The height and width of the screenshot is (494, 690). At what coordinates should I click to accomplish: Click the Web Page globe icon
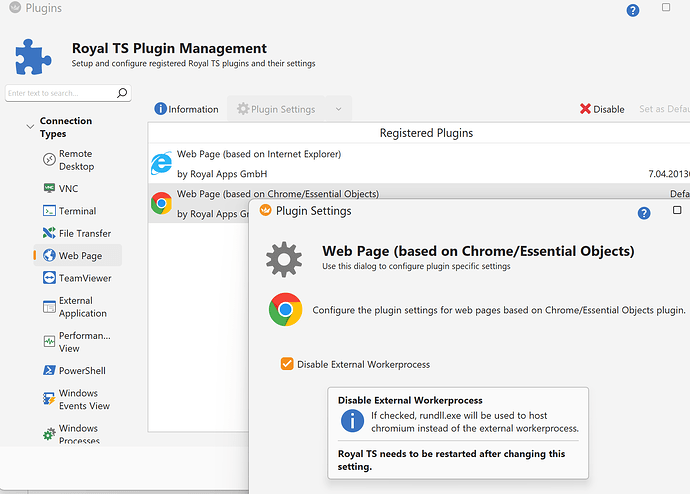click(x=49, y=255)
